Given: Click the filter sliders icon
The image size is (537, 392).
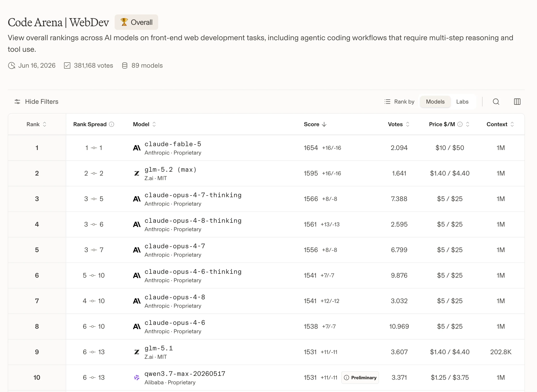Looking at the screenshot, I should 17,102.
